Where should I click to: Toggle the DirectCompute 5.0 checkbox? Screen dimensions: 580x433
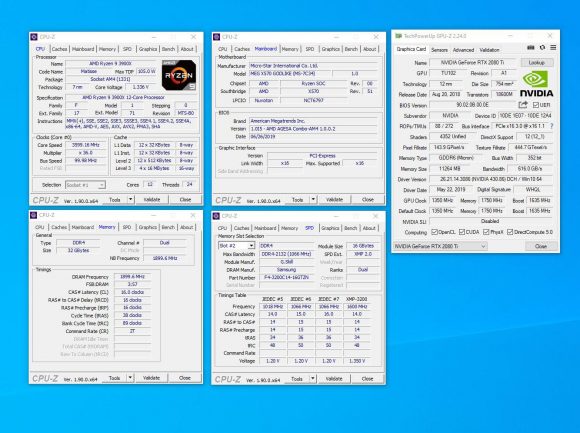click(510, 232)
